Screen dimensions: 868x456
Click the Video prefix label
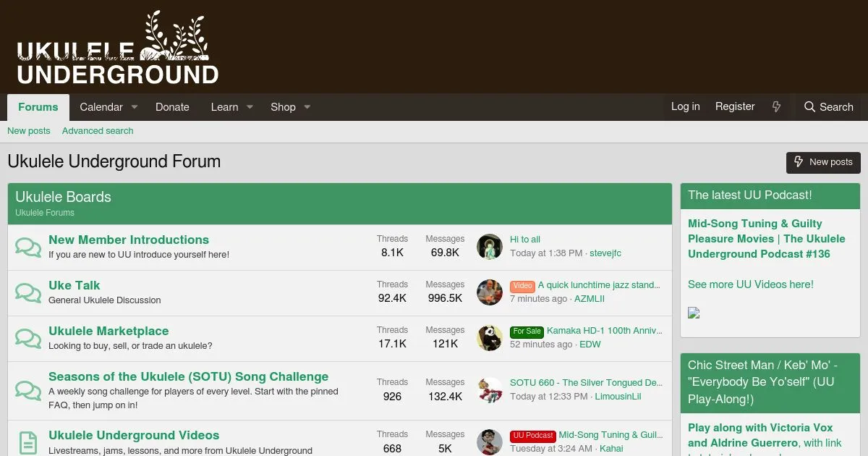click(522, 286)
